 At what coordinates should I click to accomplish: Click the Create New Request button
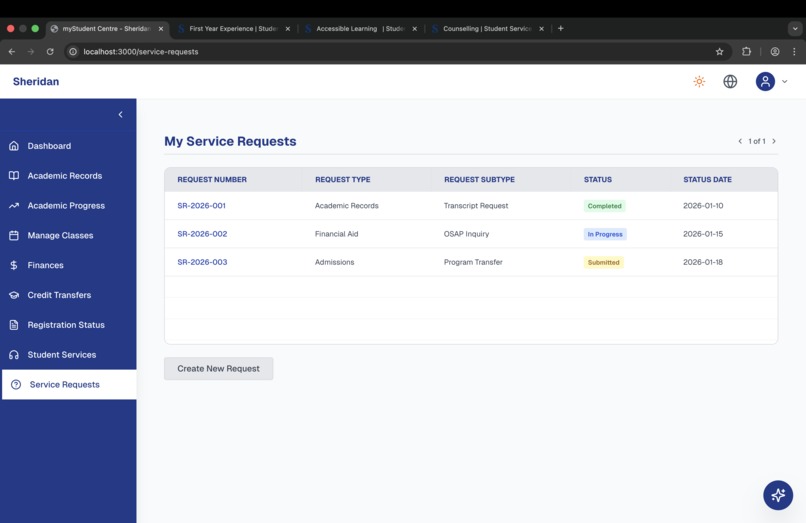click(218, 369)
